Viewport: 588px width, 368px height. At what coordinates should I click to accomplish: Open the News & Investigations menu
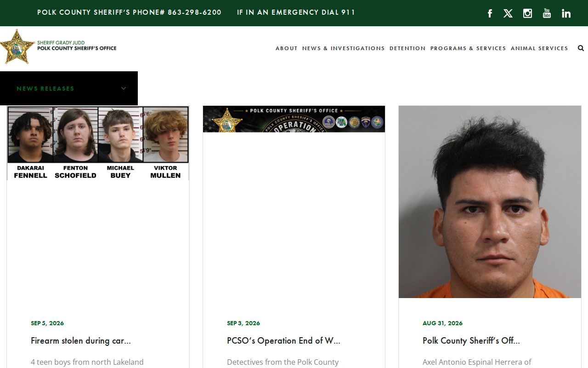[x=344, y=48]
